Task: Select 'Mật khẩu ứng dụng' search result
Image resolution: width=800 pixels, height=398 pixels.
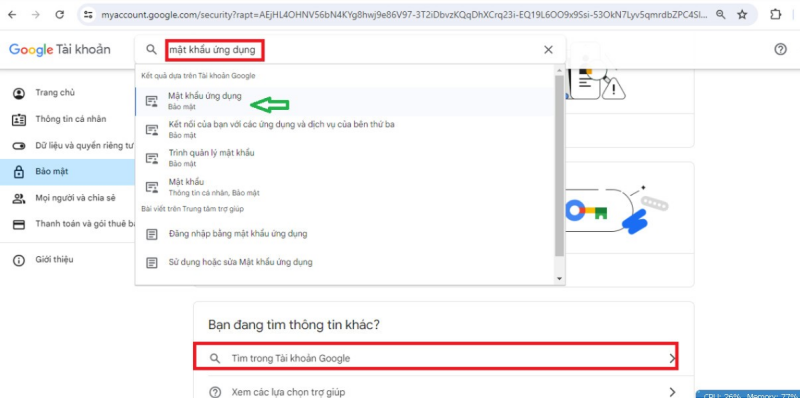Action: tap(344, 101)
